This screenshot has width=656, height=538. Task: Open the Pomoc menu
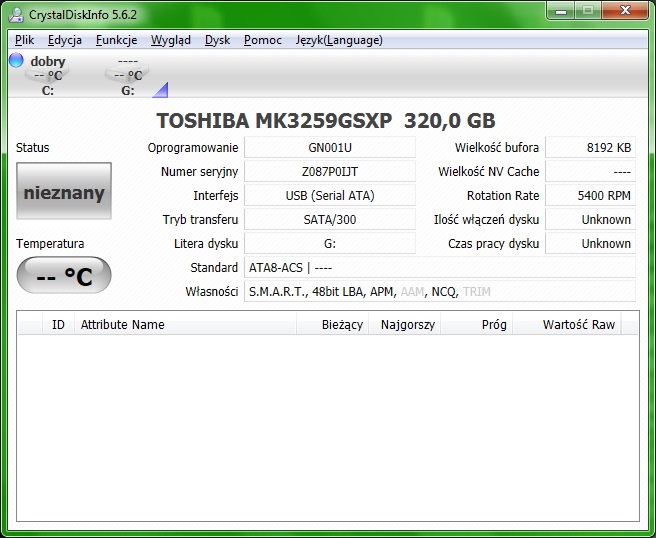point(263,40)
